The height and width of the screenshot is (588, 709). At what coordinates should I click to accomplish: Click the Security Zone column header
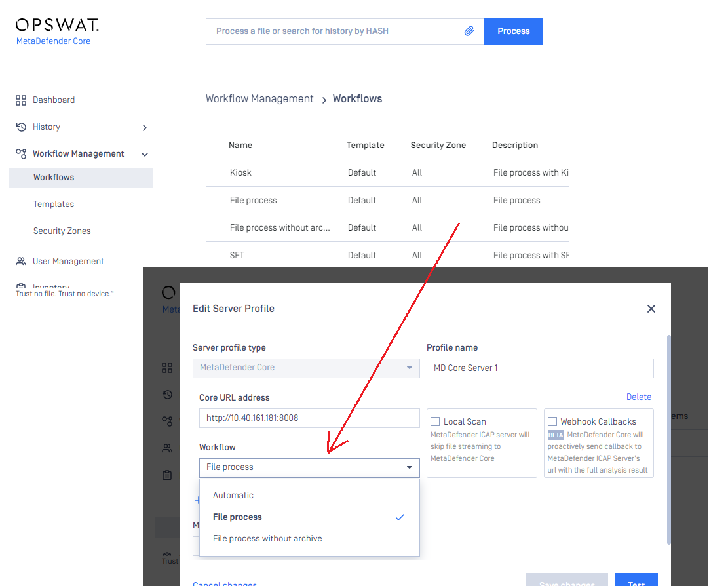tap(438, 145)
